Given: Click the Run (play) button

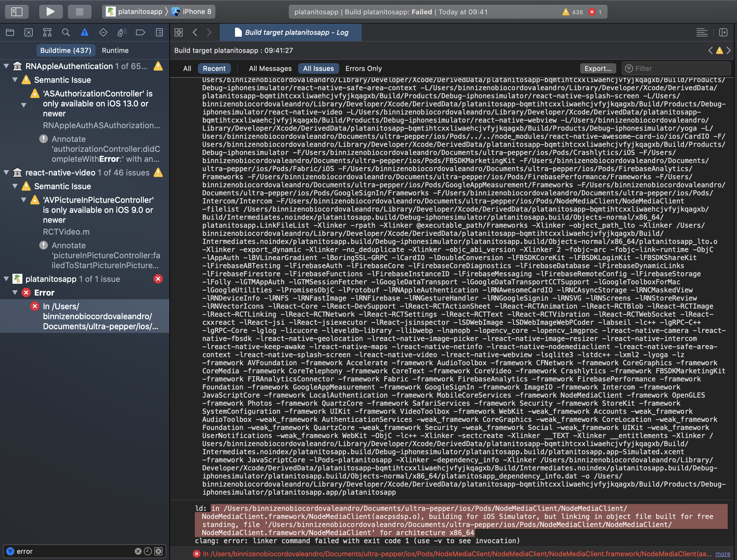Looking at the screenshot, I should [x=50, y=12].
